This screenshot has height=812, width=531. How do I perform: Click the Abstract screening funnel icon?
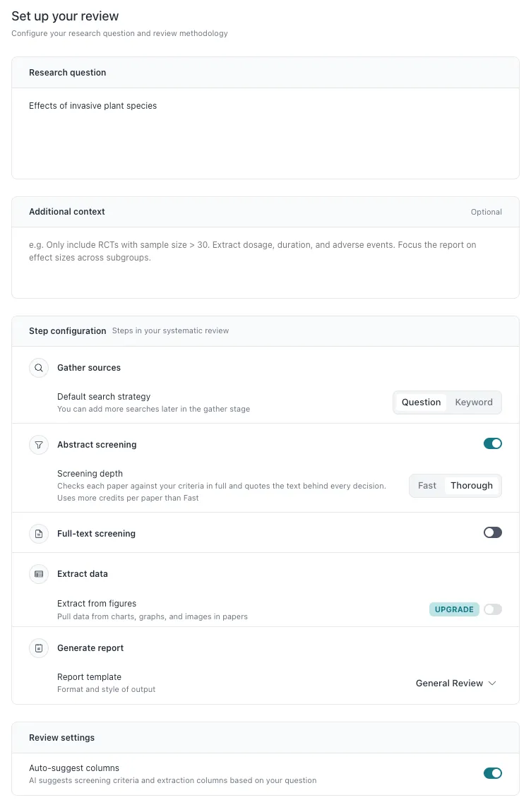click(x=39, y=445)
